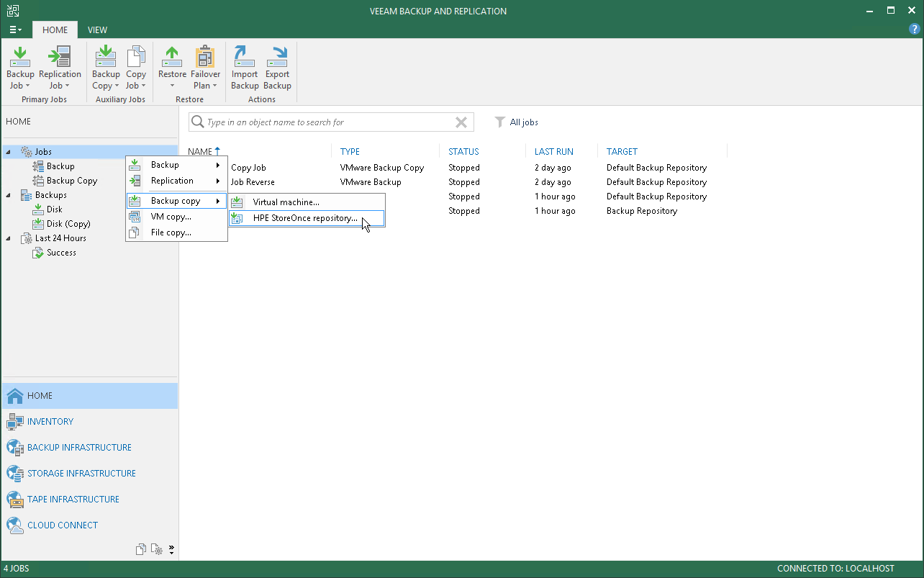Click the object name search field

324,122
